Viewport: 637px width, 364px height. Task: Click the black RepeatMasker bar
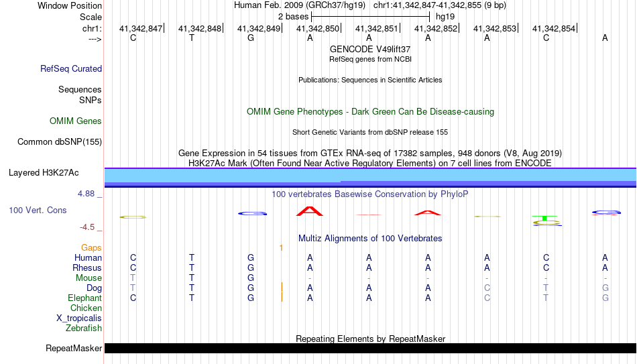coord(371,348)
